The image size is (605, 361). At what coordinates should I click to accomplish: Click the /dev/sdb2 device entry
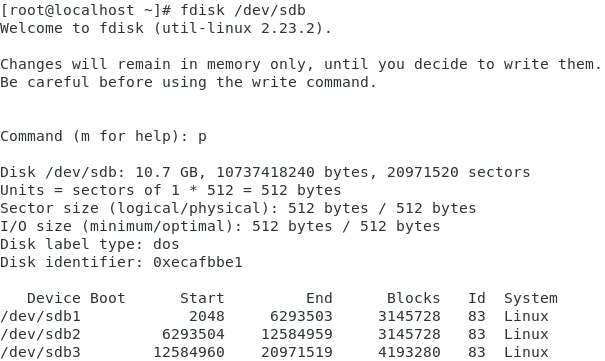(41, 334)
